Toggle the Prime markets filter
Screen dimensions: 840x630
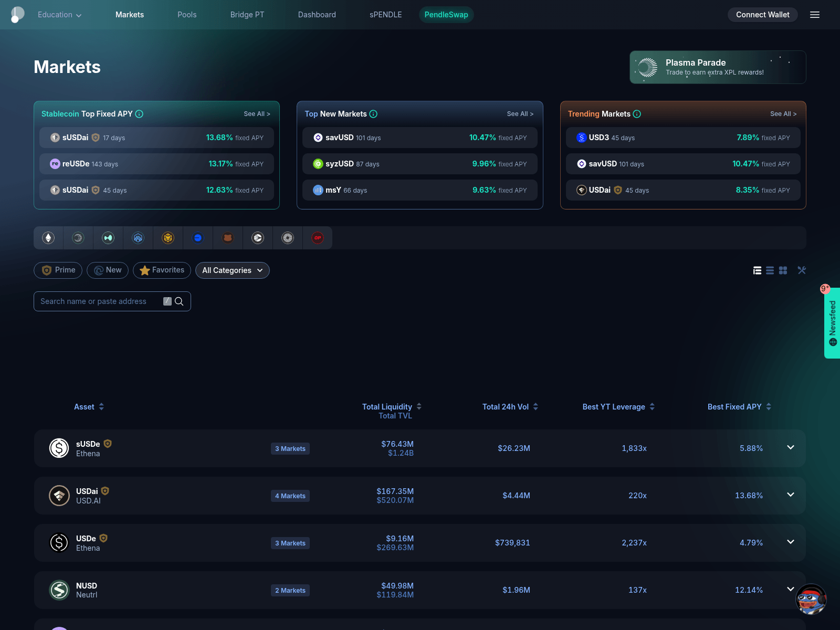(x=58, y=270)
